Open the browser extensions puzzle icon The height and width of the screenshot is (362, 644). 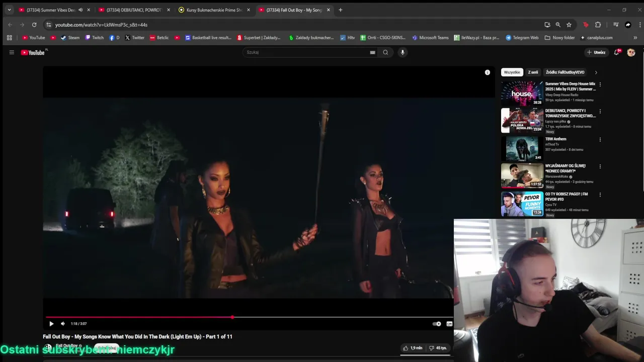[598, 25]
